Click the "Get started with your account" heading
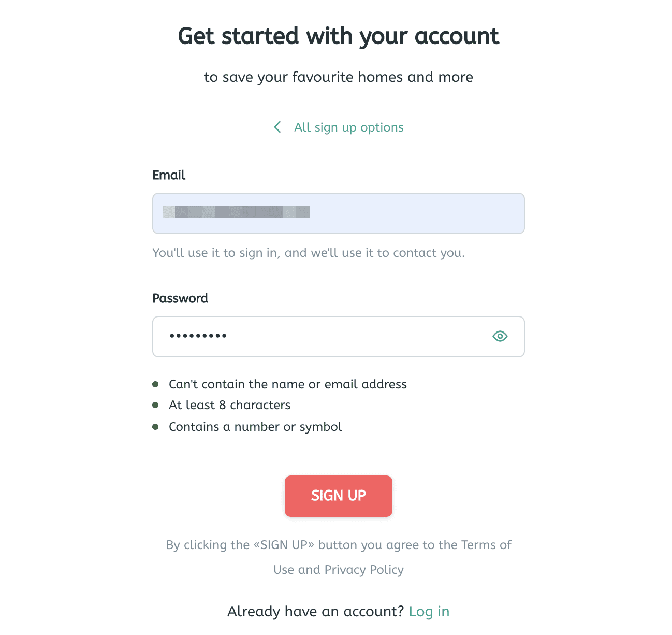This screenshot has height=635, width=672. pyautogui.click(x=339, y=36)
